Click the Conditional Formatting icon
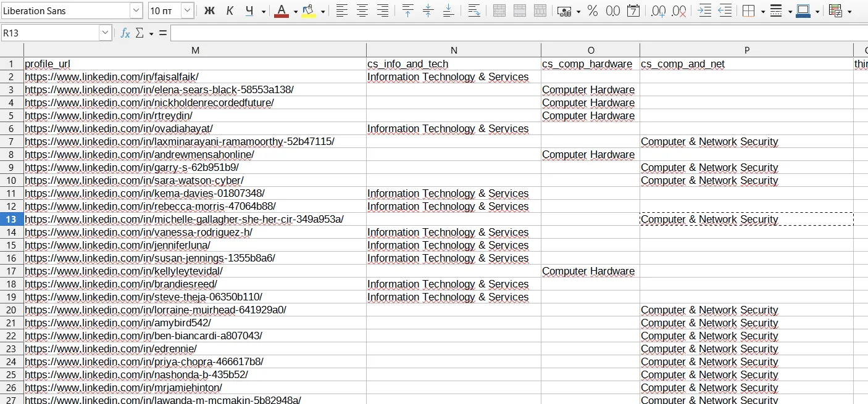The image size is (868, 404). click(x=836, y=10)
